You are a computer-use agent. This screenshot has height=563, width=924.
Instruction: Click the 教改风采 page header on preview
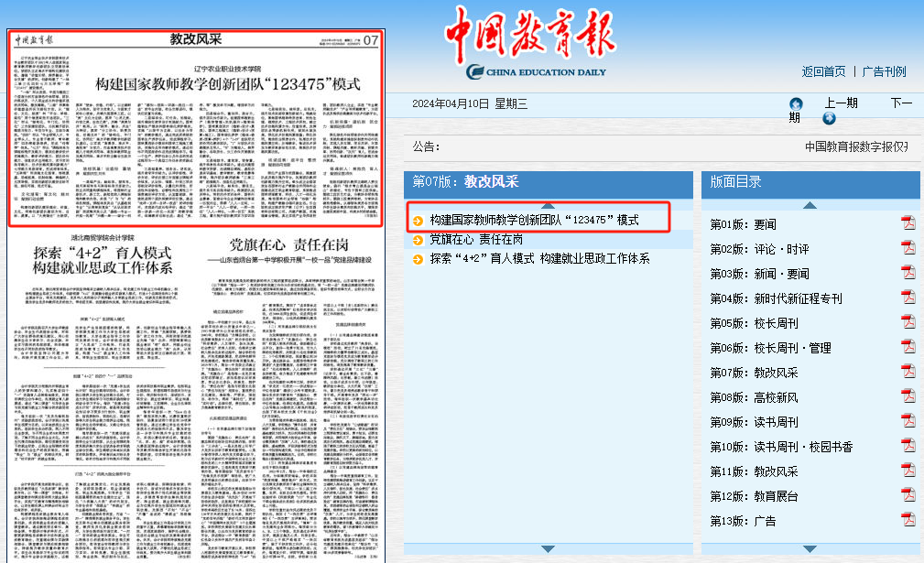click(x=196, y=38)
